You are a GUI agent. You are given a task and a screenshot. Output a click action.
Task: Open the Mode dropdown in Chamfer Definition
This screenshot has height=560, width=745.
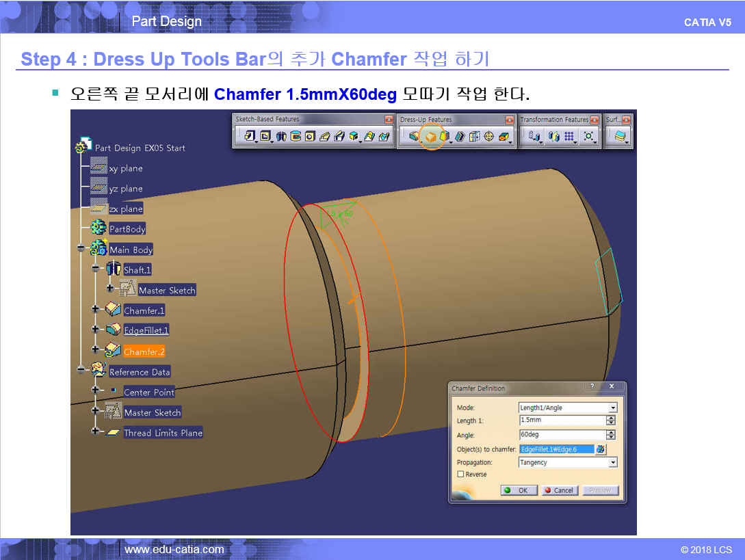coord(612,408)
